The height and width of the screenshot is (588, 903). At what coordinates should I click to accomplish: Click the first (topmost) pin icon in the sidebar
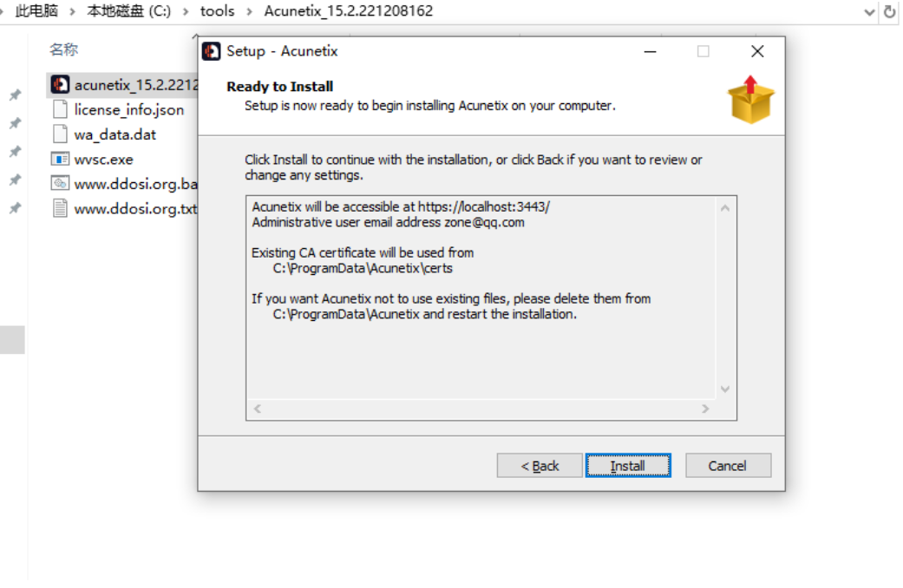point(15,95)
